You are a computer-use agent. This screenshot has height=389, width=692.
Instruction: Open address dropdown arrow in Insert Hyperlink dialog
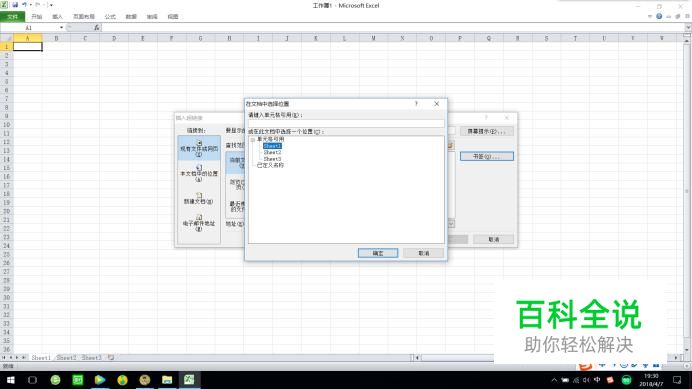click(x=451, y=224)
